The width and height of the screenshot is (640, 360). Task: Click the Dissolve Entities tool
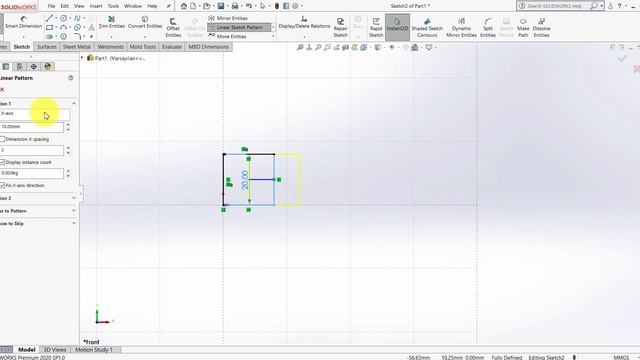tap(541, 27)
